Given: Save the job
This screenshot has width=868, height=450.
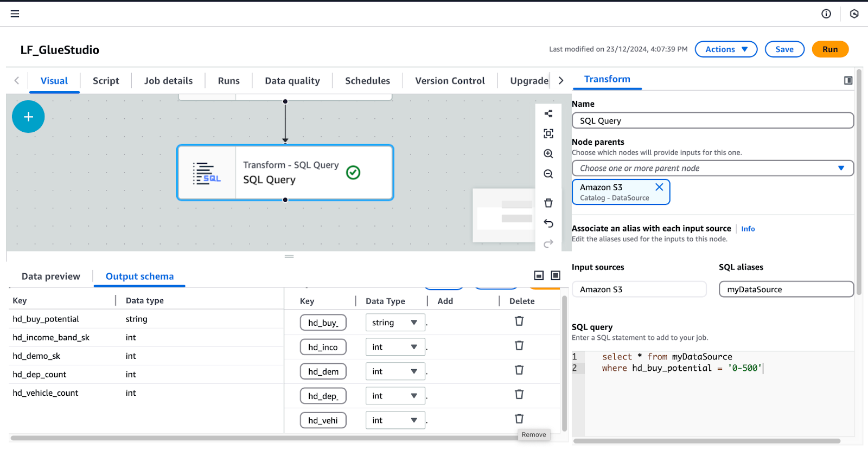Looking at the screenshot, I should coord(784,49).
